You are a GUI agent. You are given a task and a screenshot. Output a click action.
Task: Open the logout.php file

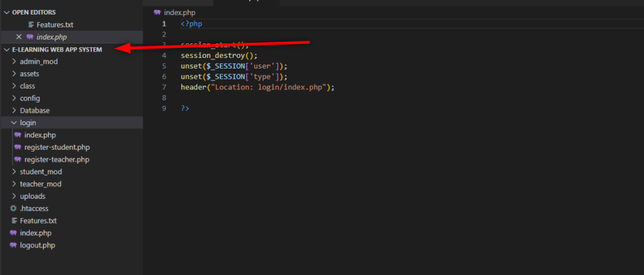[x=37, y=245]
